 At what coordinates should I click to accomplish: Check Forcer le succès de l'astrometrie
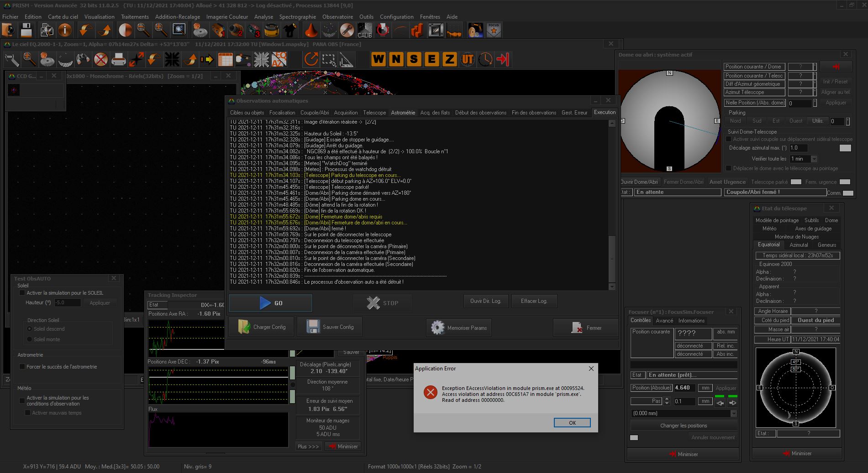(22, 366)
